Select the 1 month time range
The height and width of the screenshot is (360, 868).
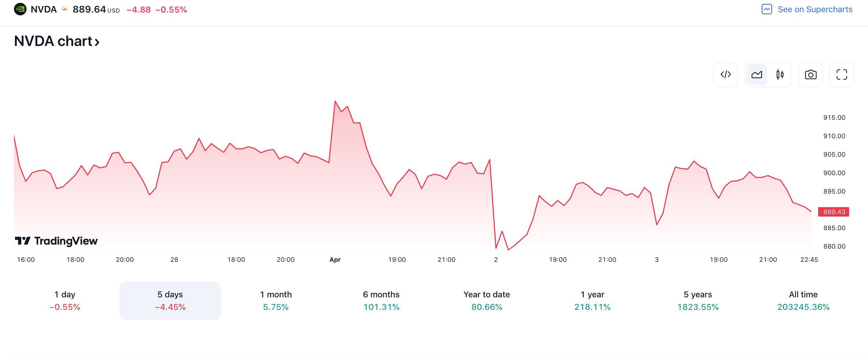(x=276, y=300)
